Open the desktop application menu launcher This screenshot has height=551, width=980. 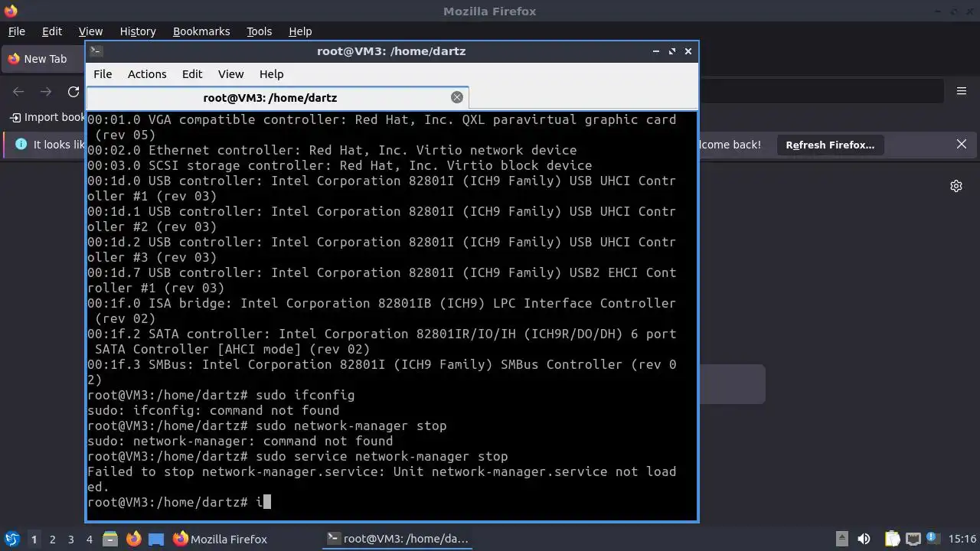(x=12, y=539)
